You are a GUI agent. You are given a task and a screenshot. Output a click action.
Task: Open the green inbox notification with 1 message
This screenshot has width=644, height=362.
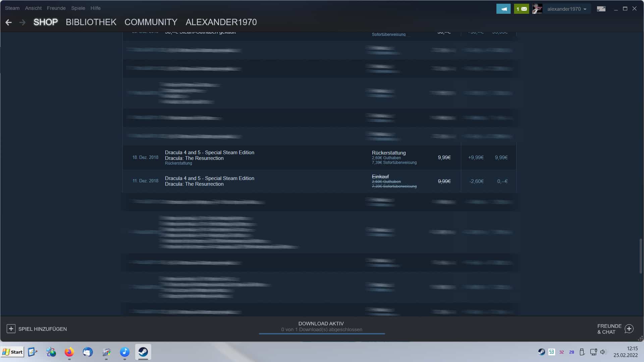pos(522,9)
